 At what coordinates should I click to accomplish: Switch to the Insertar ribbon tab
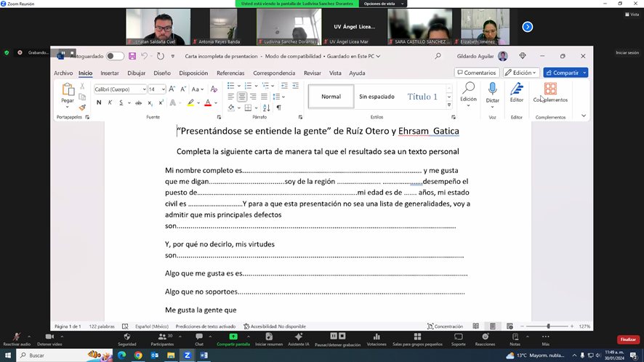[110, 73]
